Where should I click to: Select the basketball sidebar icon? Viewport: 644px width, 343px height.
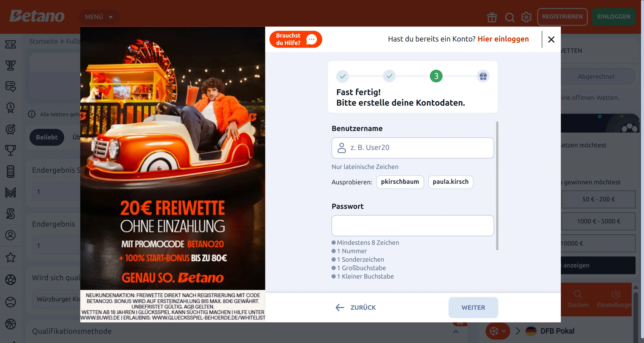pos(11,324)
